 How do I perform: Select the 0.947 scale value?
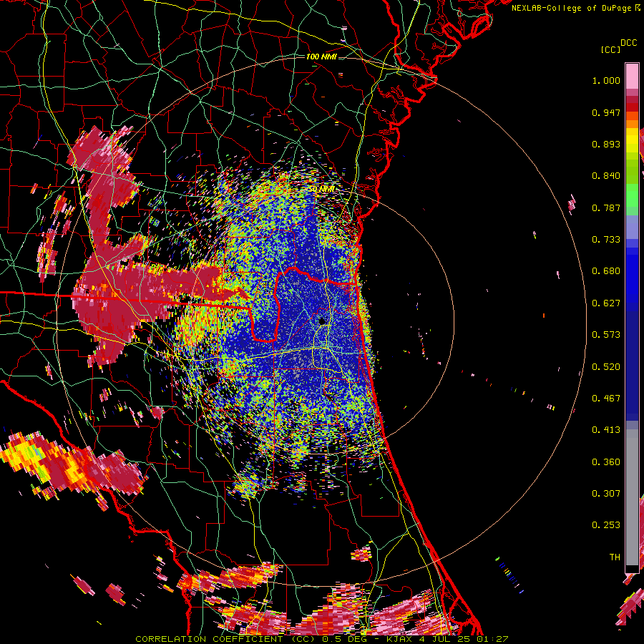(x=606, y=112)
